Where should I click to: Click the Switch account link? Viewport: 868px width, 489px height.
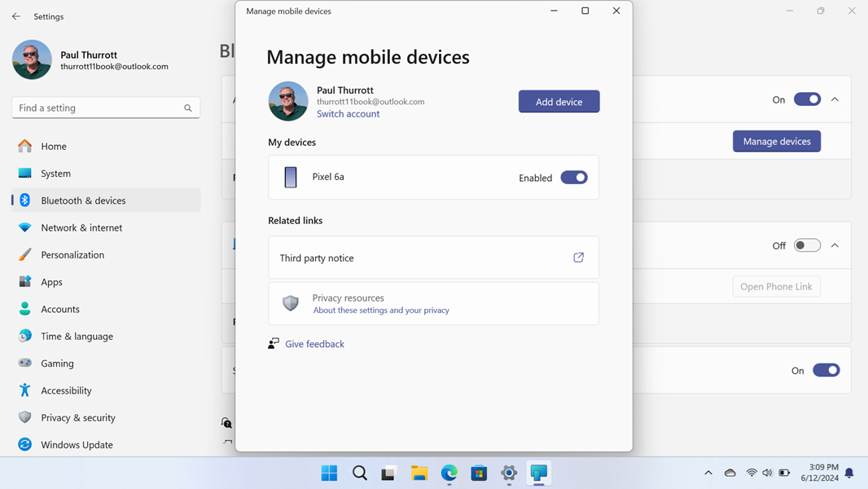click(348, 114)
